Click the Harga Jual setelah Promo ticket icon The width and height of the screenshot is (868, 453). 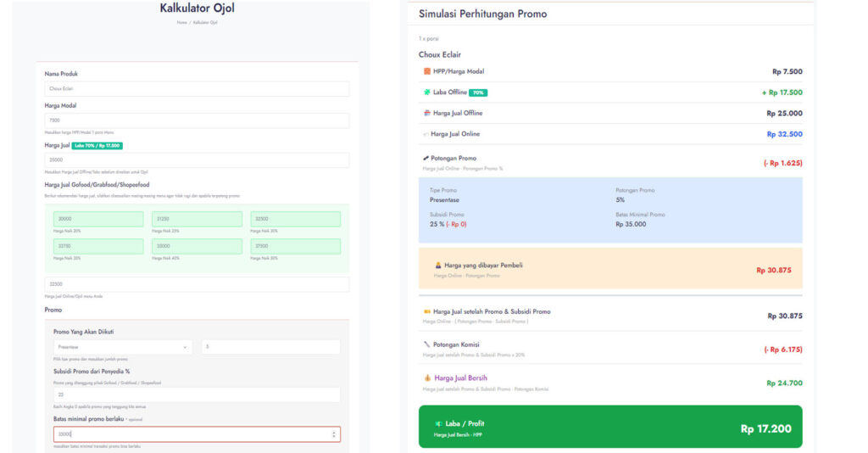427,312
